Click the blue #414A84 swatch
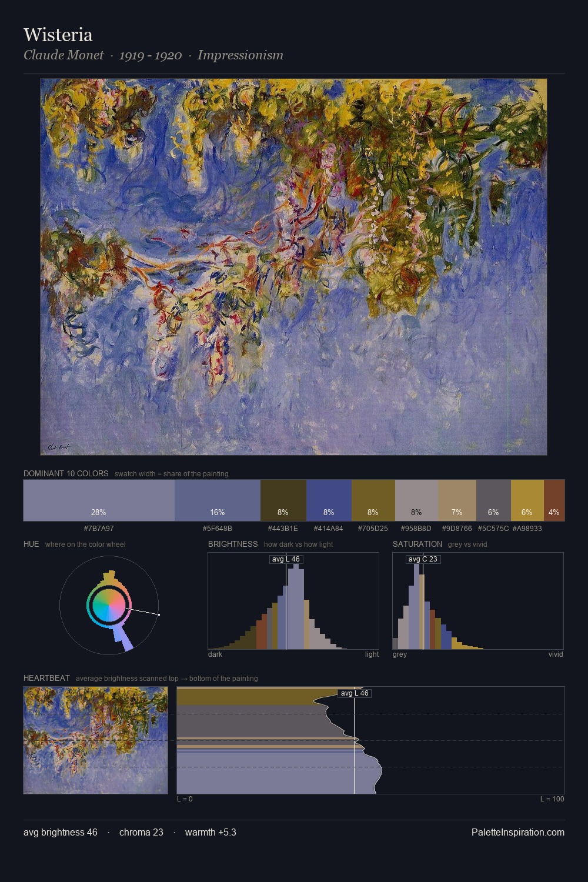Screen dimensions: 588x882 (329, 500)
